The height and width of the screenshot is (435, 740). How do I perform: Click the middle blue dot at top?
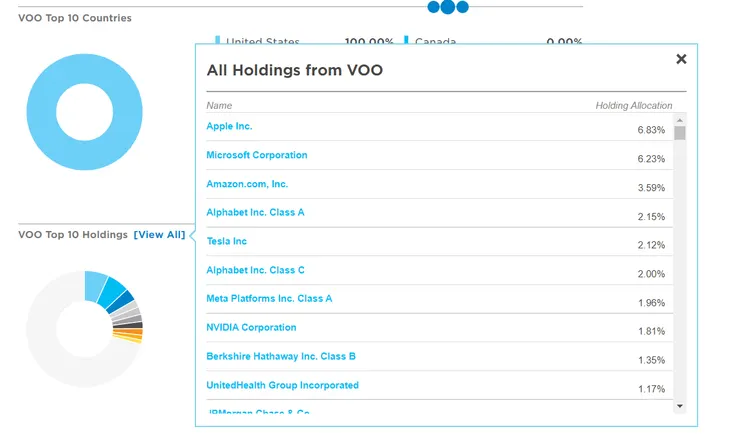pos(448,7)
